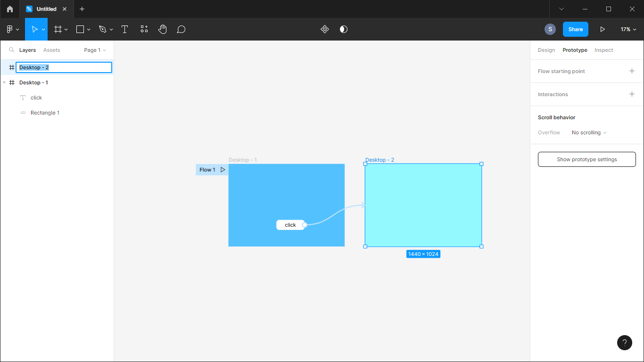
Task: Open a new tab with plus
Action: [x=82, y=9]
